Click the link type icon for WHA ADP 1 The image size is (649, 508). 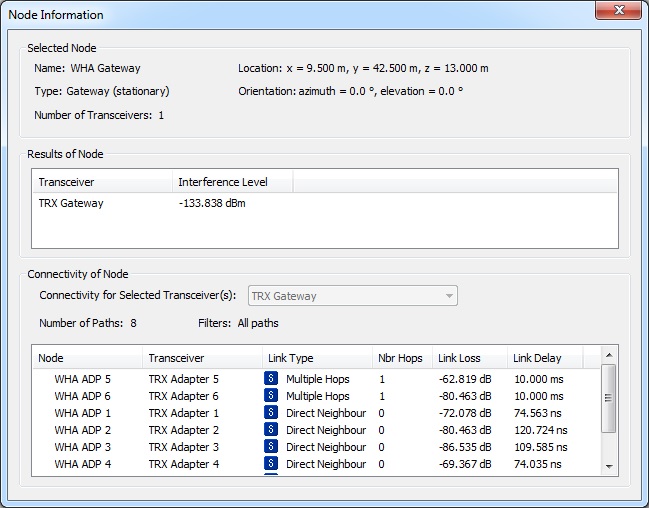(271, 413)
